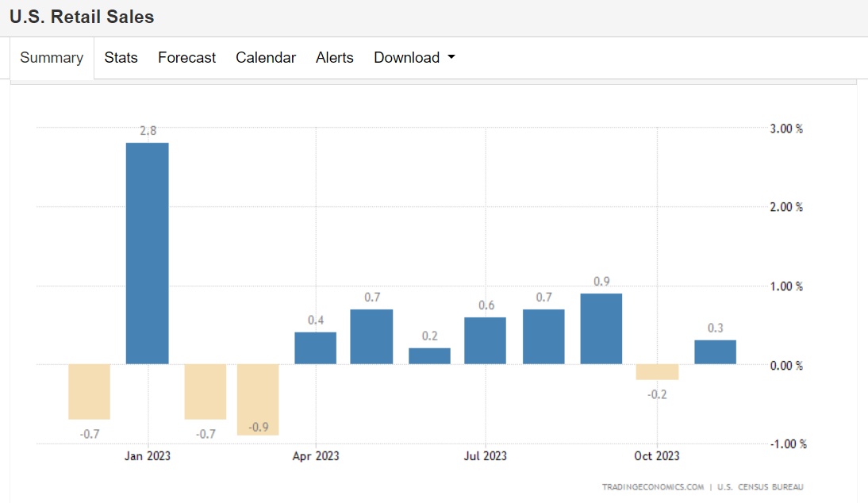Click the Jul 2023 axis label
868x503 pixels.
(x=485, y=456)
